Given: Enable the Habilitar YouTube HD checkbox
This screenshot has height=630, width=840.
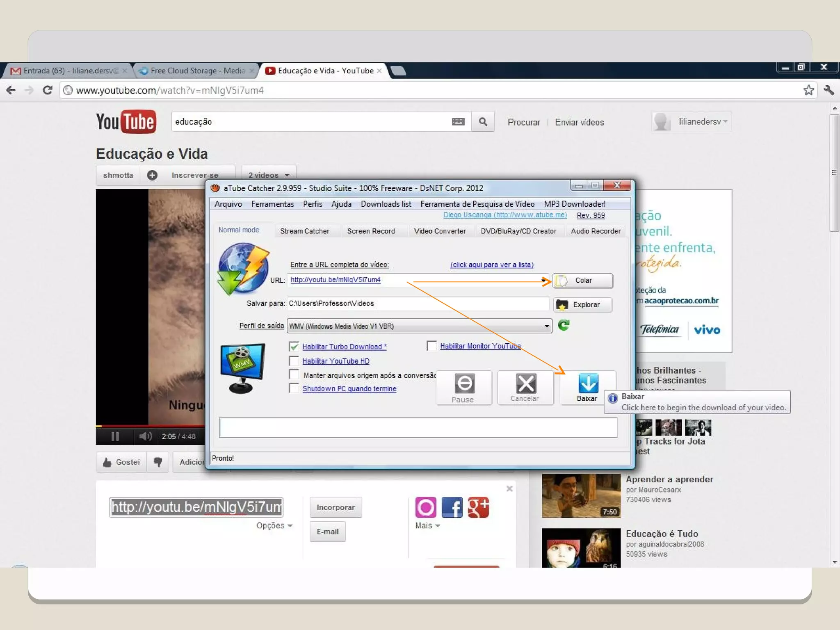Looking at the screenshot, I should pyautogui.click(x=294, y=361).
